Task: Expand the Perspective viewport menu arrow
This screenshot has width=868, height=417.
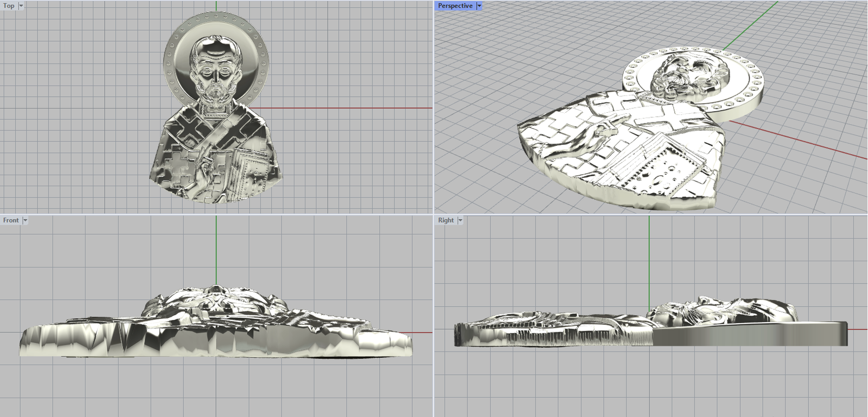Action: pyautogui.click(x=479, y=6)
